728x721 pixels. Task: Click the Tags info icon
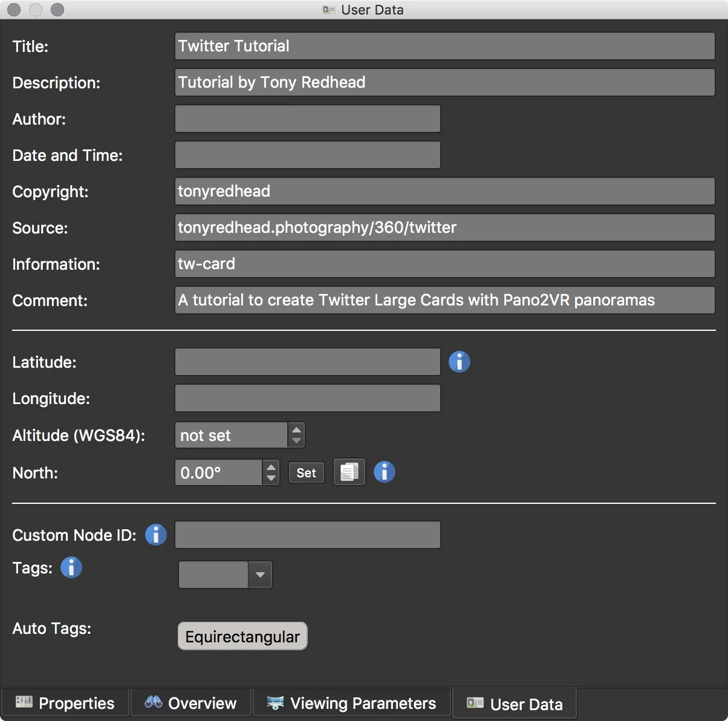tap(71, 567)
